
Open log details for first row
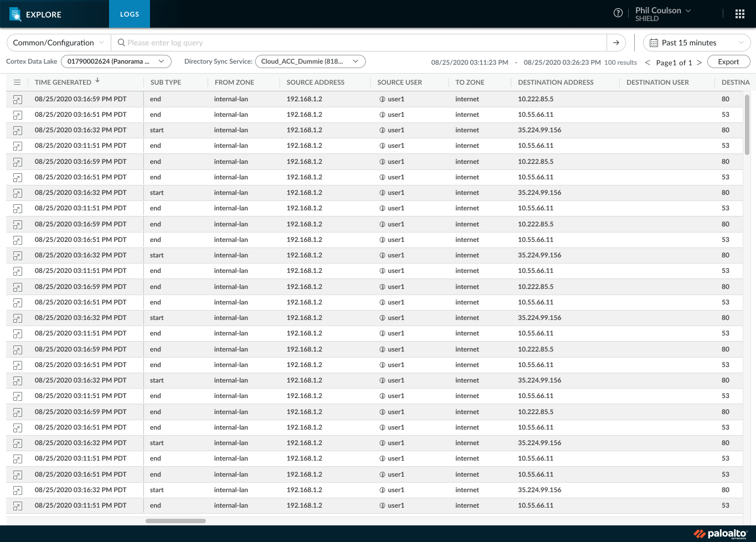coord(18,100)
